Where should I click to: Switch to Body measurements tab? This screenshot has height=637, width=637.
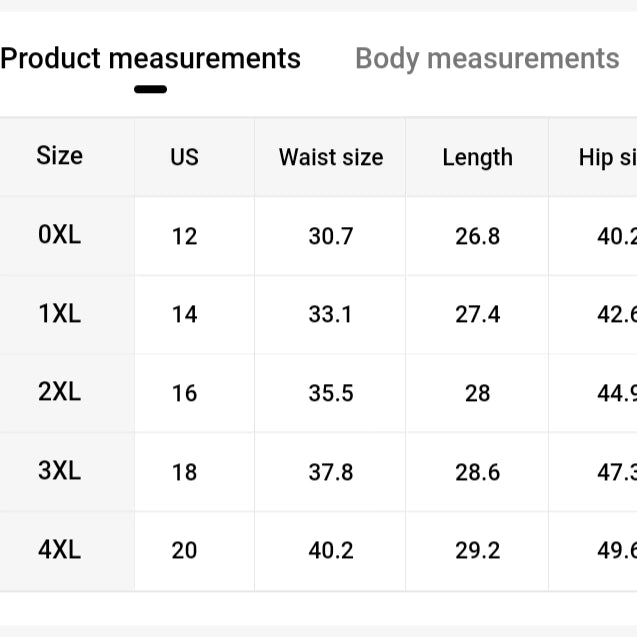487,59
